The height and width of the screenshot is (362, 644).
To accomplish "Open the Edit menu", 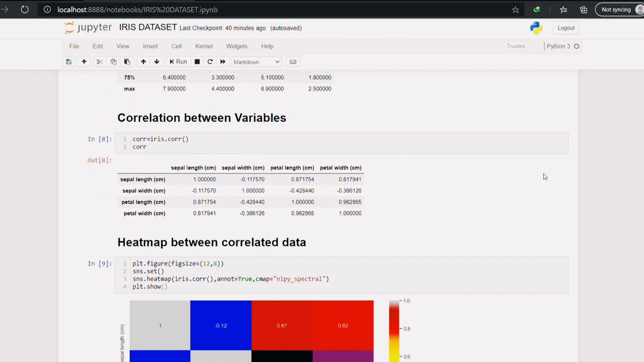I will click(98, 46).
